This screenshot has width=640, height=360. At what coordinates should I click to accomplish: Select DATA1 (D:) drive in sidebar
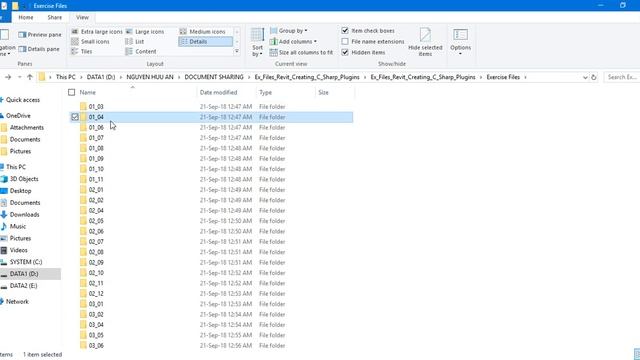[24, 274]
